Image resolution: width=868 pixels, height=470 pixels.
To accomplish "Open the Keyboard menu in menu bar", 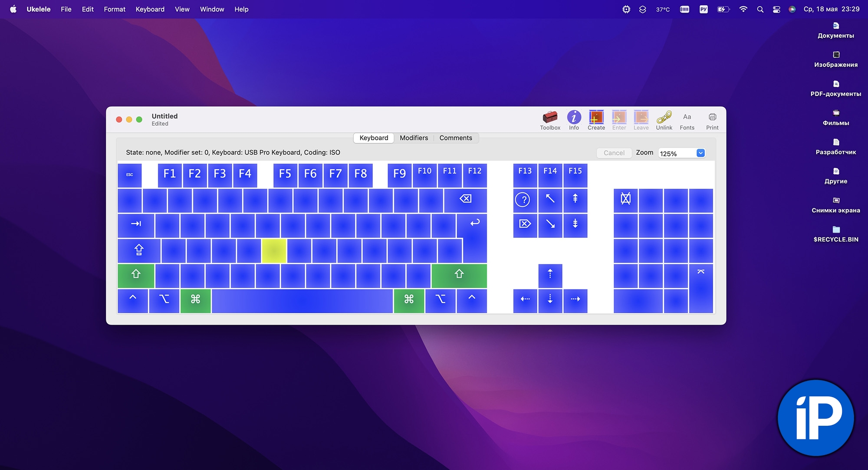I will (x=150, y=9).
